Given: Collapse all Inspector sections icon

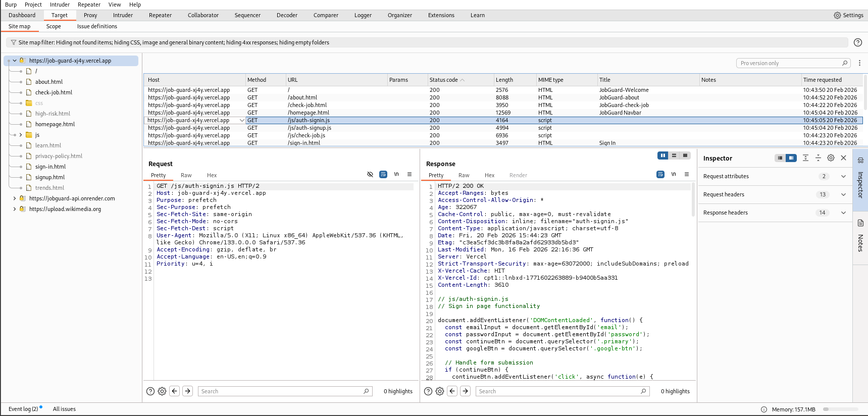Looking at the screenshot, I should [x=818, y=158].
